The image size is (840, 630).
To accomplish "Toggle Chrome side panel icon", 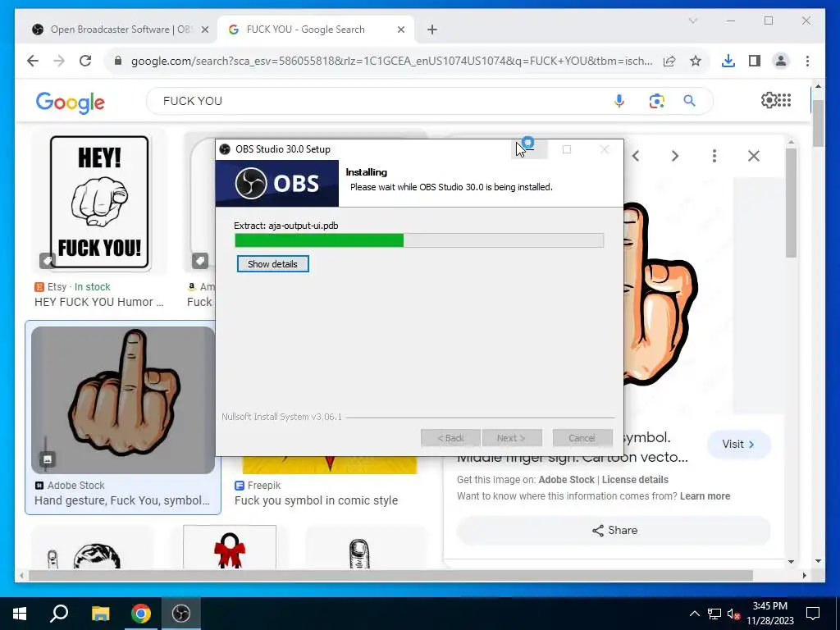I will click(x=755, y=61).
